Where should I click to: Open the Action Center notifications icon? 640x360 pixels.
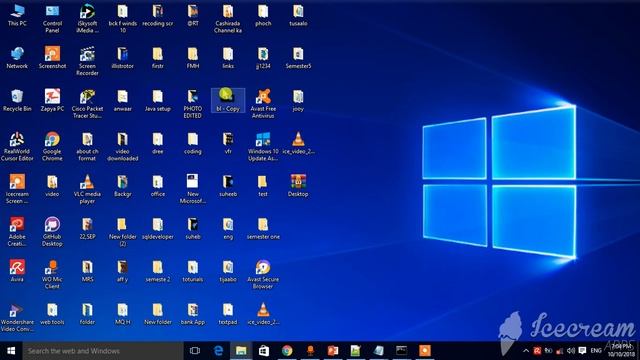coord(582,351)
